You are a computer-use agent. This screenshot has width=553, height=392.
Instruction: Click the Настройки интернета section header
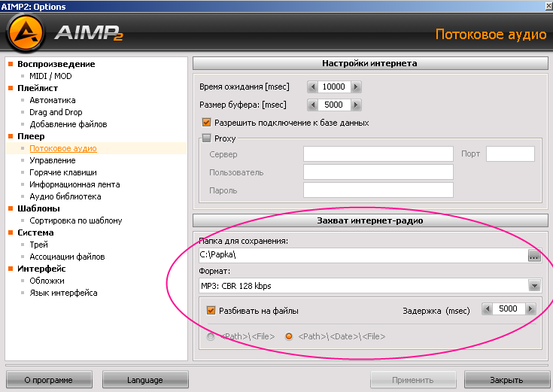tap(370, 63)
